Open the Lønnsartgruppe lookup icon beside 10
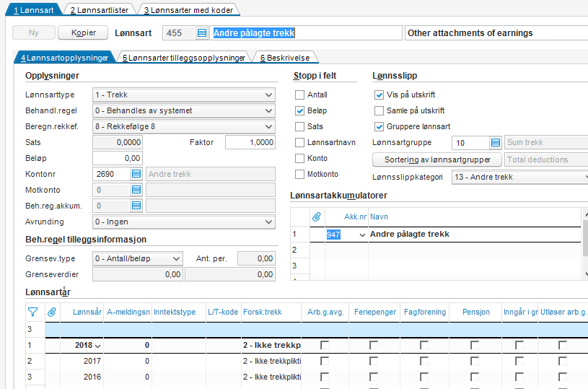The height and width of the screenshot is (389, 588). click(x=495, y=143)
